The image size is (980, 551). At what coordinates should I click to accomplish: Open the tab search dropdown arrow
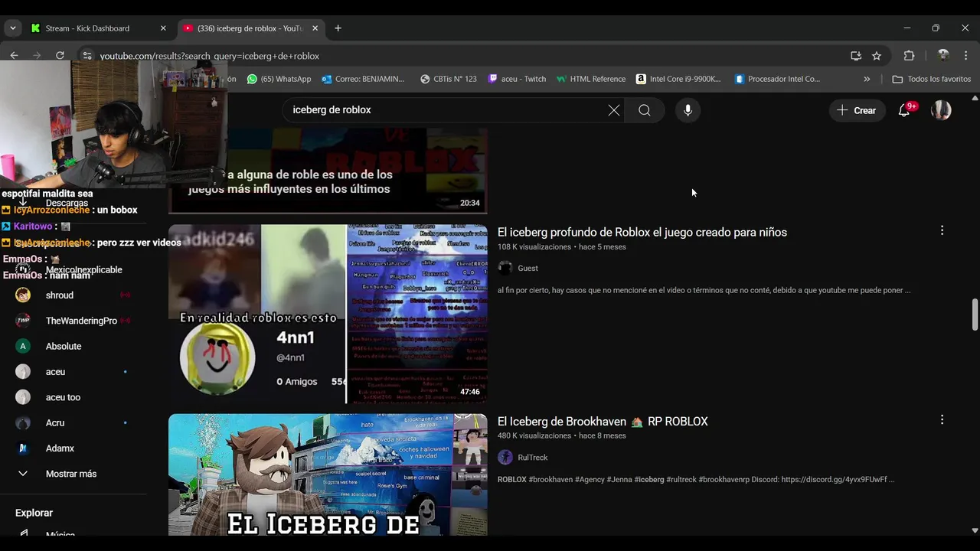pos(12,28)
